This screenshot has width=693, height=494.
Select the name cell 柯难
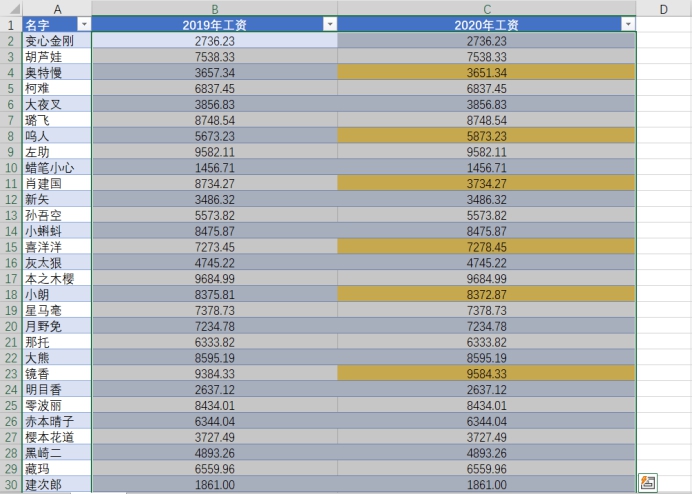[x=57, y=88]
